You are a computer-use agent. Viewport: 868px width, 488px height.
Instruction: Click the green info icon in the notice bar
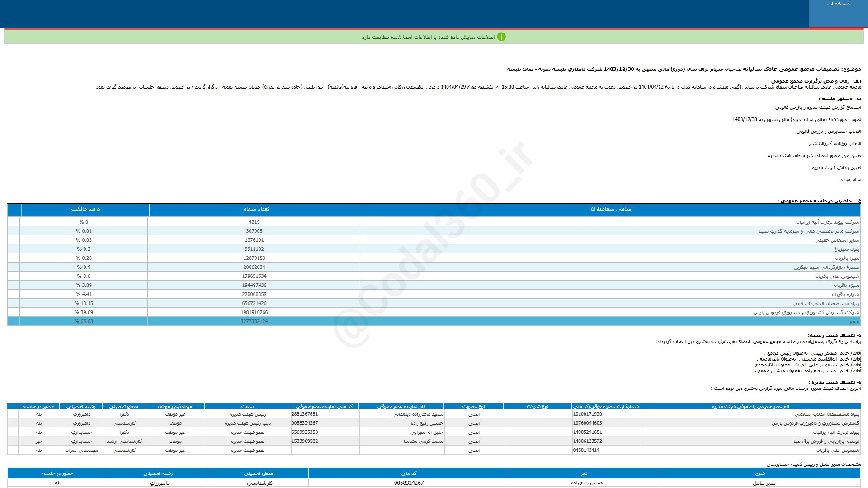pos(501,37)
